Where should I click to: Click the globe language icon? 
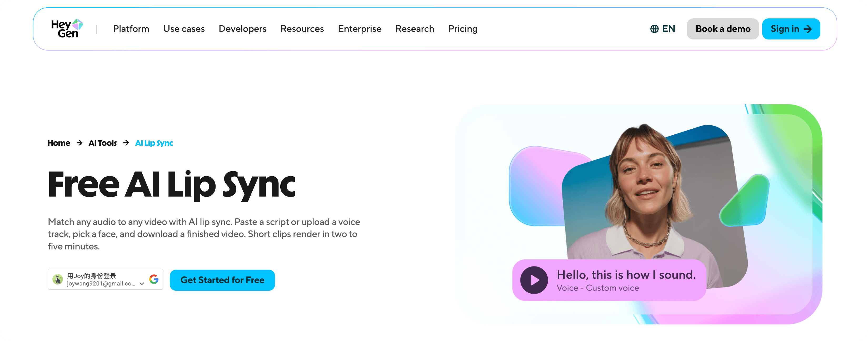tap(654, 29)
